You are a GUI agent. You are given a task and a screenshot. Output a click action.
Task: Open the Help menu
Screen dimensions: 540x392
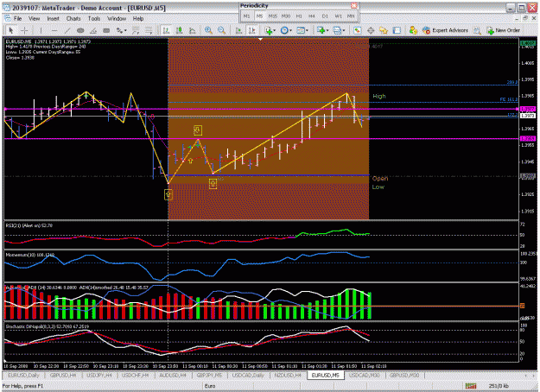pyautogui.click(x=138, y=19)
